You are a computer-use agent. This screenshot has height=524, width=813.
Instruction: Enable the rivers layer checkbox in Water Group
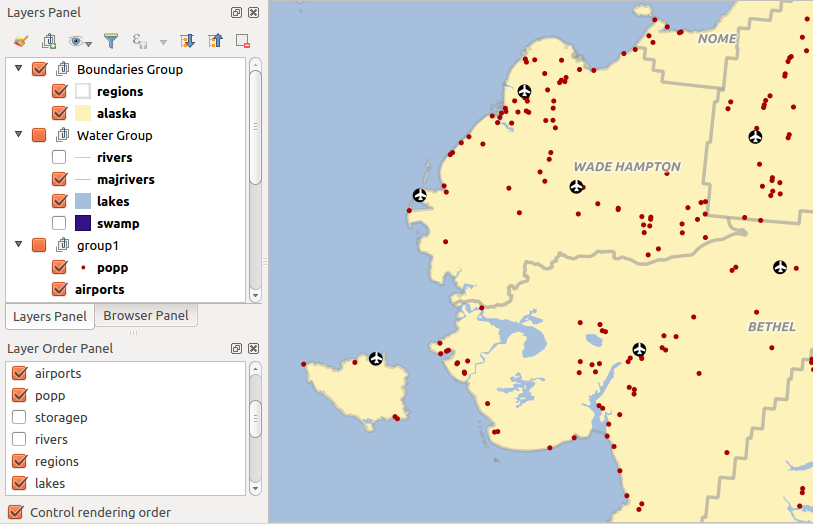[x=59, y=157]
